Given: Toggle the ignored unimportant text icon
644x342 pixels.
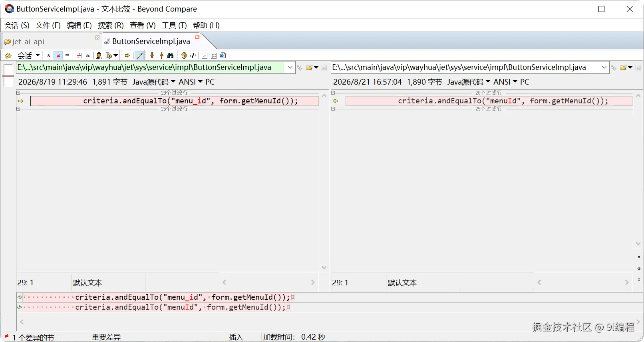Looking at the screenshot, I should click(205, 55).
